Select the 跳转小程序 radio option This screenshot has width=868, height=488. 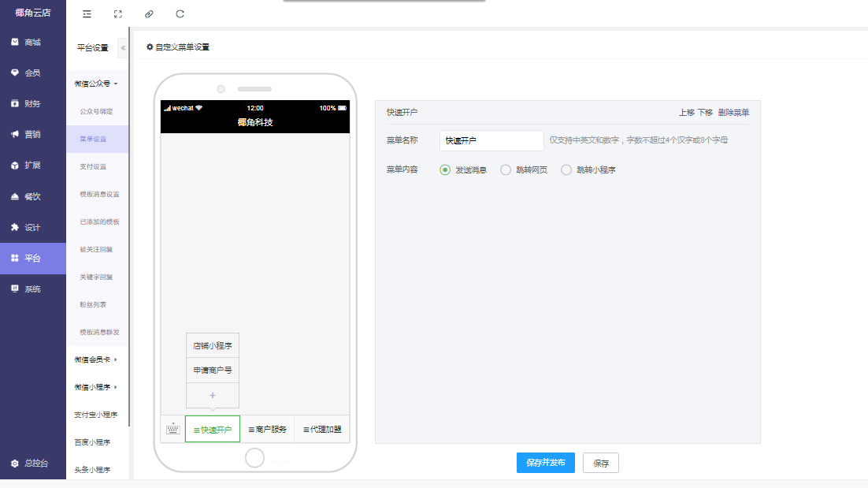(566, 170)
